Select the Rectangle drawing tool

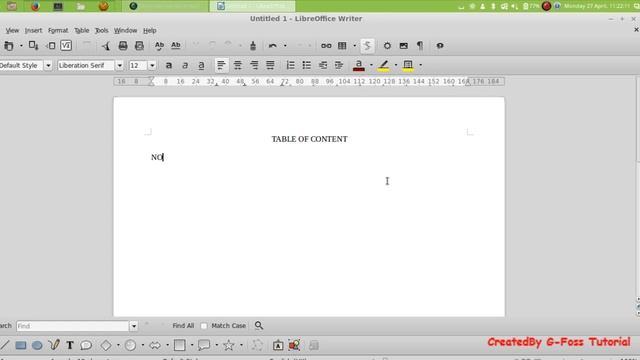click(20, 346)
